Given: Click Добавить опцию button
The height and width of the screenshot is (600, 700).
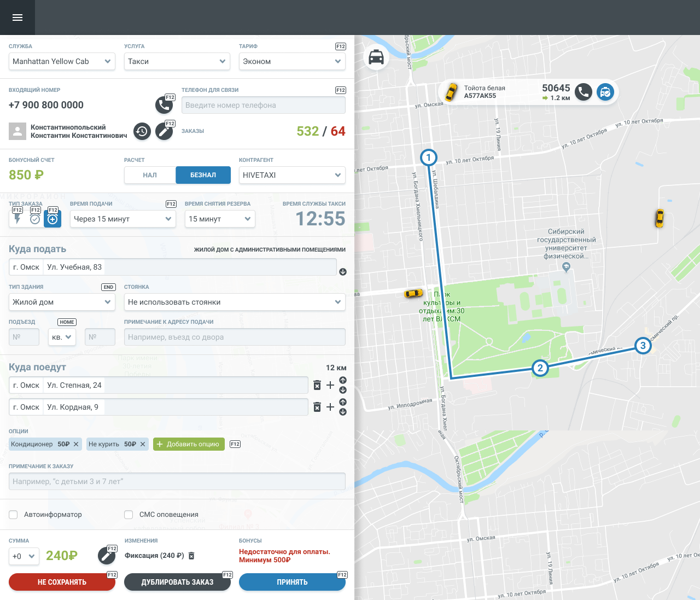Looking at the screenshot, I should (x=189, y=444).
